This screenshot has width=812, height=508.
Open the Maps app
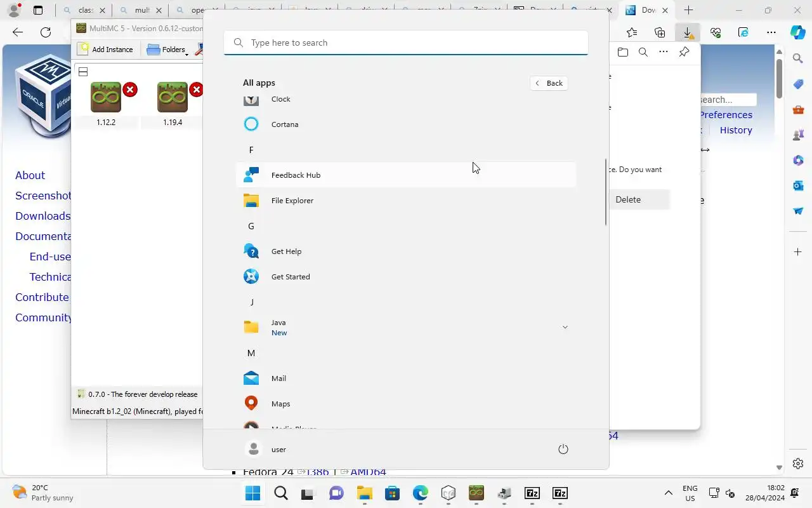[x=406, y=404]
